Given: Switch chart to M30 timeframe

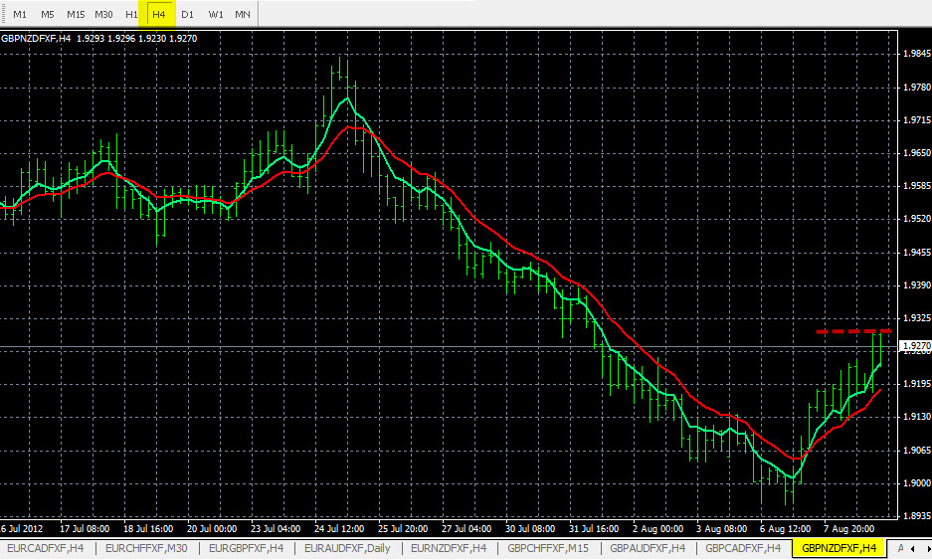Looking at the screenshot, I should point(103,14).
